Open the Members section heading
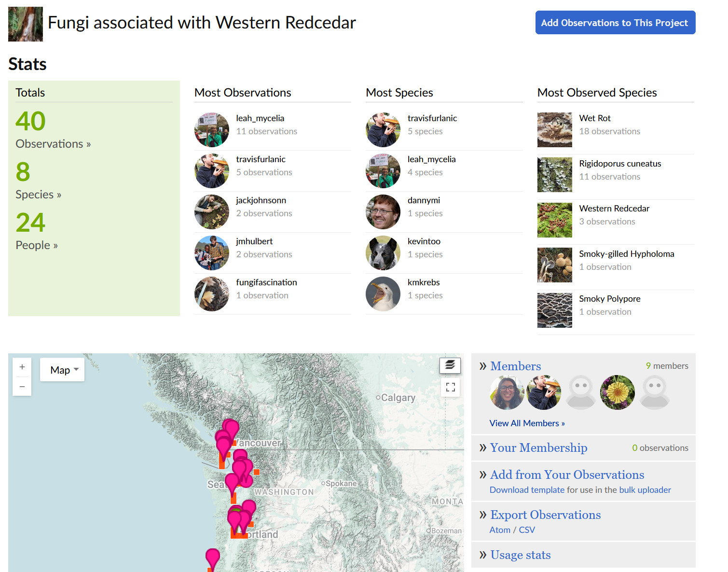 coord(515,366)
